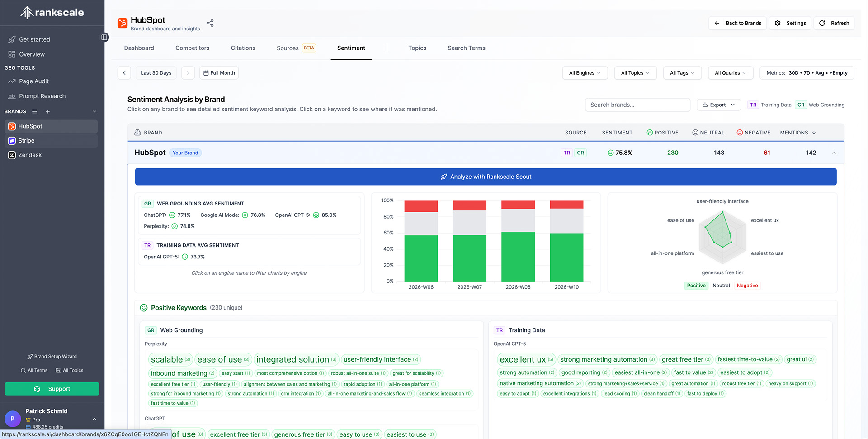Select Prompt Research from GEO Tools
The height and width of the screenshot is (439, 868).
42,96
